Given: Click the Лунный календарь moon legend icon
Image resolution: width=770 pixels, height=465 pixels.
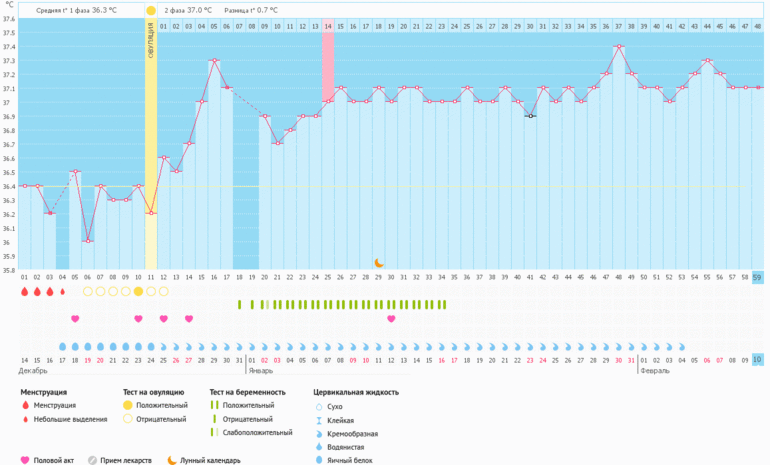Looking at the screenshot, I should tap(171, 460).
